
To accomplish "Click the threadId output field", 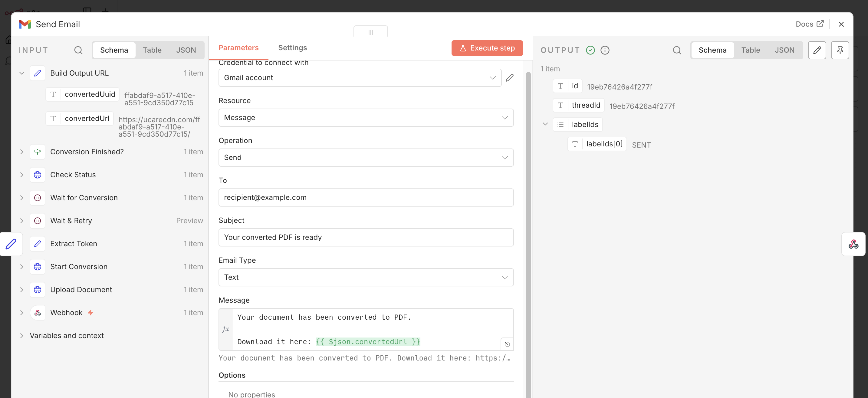I will point(579,105).
